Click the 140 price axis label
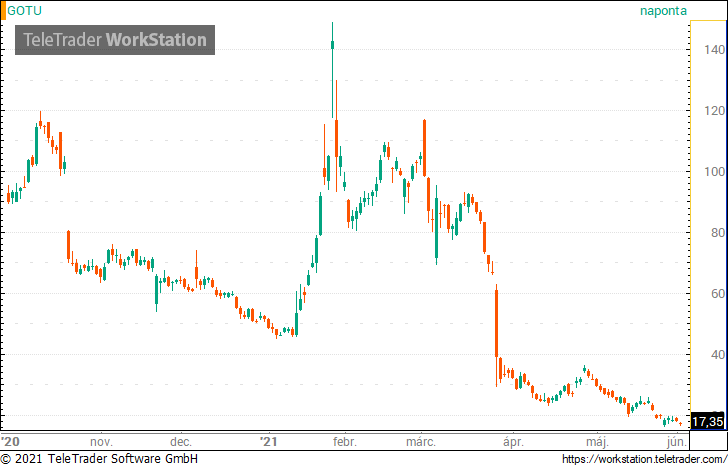Image resolution: width=728 pixels, height=467 pixels. tap(714, 50)
